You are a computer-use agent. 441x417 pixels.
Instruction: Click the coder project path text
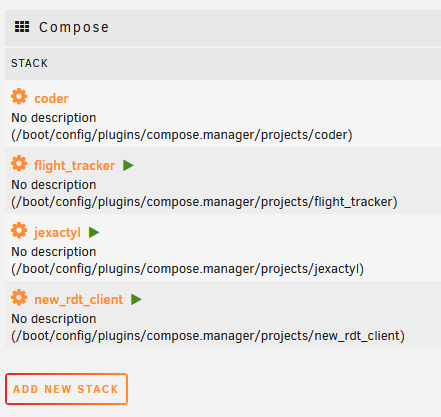pos(182,135)
